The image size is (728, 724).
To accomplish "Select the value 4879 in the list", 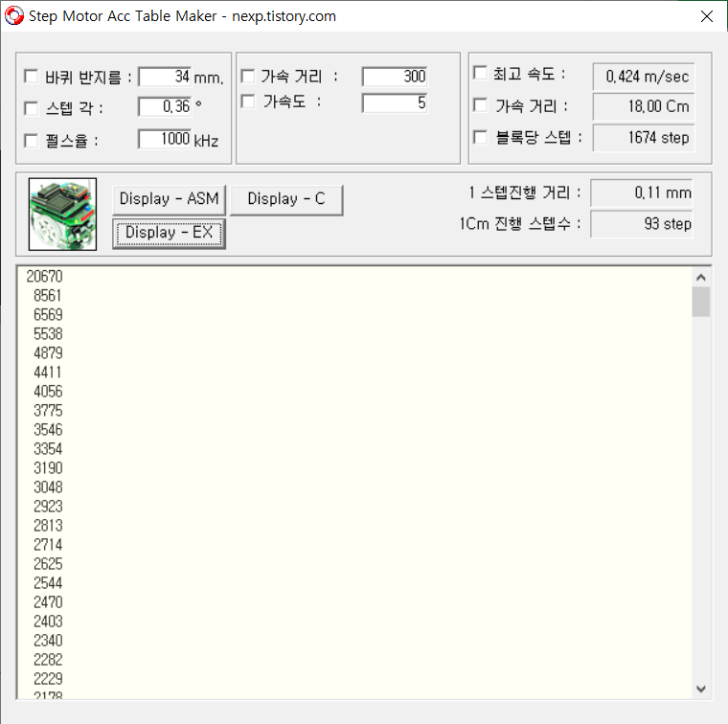I will coord(48,353).
